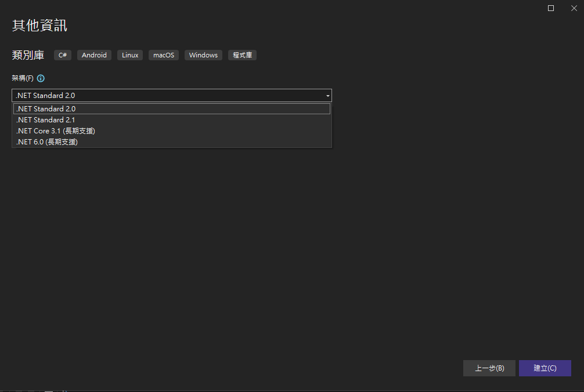Select the Linux tag
The height and width of the screenshot is (392, 584).
click(x=129, y=55)
